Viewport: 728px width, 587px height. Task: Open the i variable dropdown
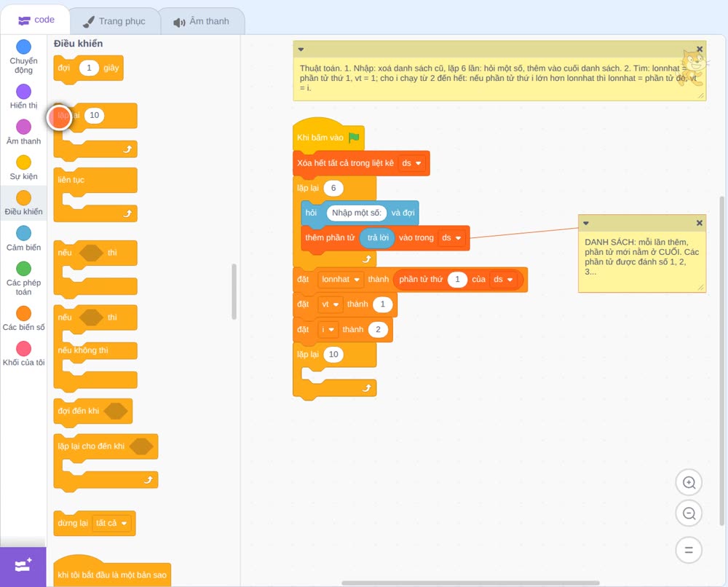pyautogui.click(x=328, y=329)
